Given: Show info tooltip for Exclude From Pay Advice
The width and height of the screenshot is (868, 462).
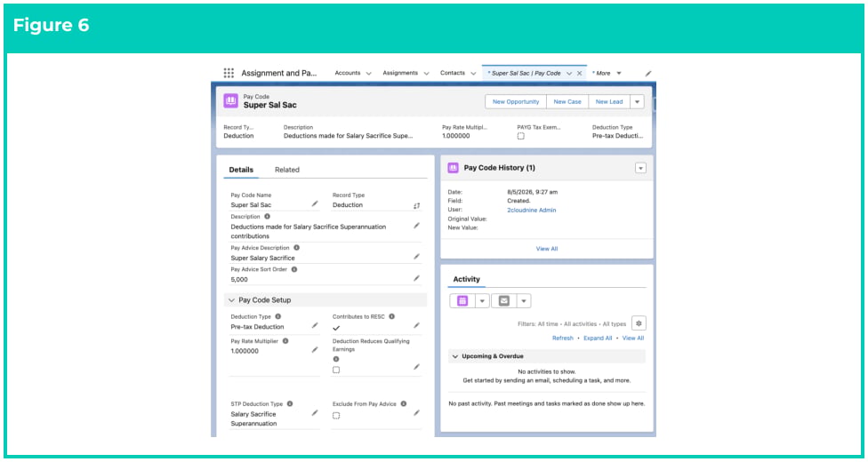Looking at the screenshot, I should point(404,404).
